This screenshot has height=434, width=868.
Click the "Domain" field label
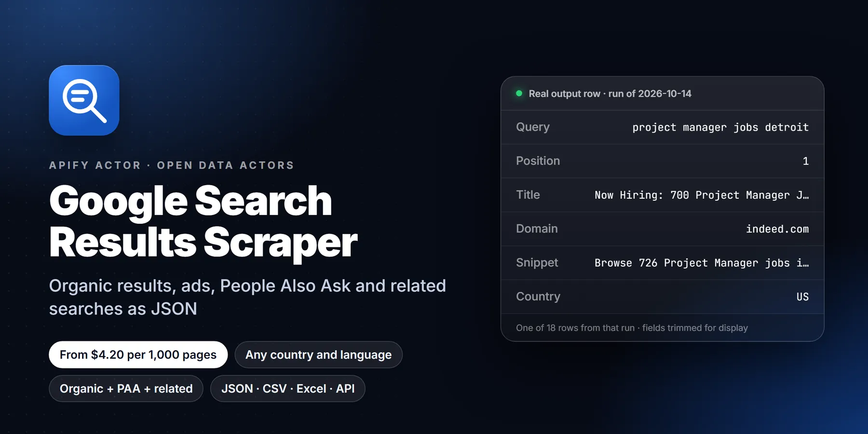click(x=537, y=229)
